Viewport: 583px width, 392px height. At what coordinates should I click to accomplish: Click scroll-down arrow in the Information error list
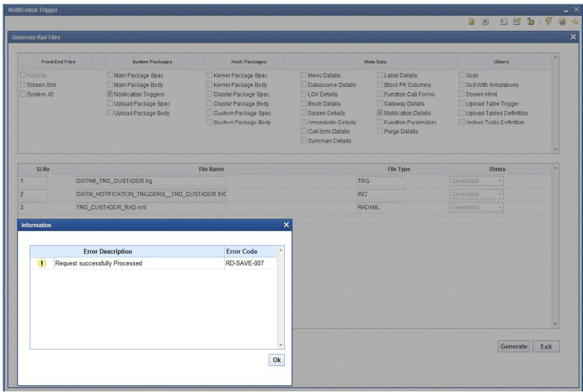tap(281, 345)
